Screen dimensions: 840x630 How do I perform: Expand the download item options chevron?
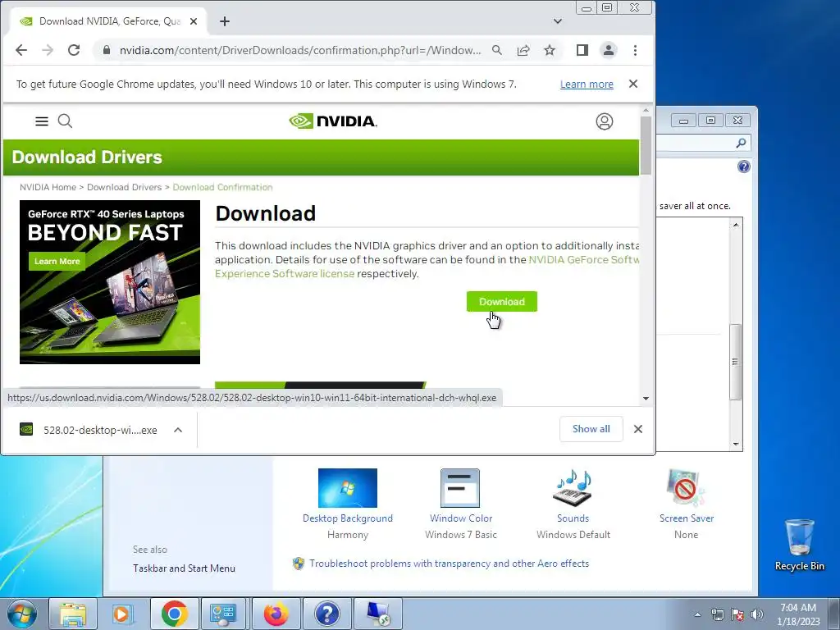[178, 430]
